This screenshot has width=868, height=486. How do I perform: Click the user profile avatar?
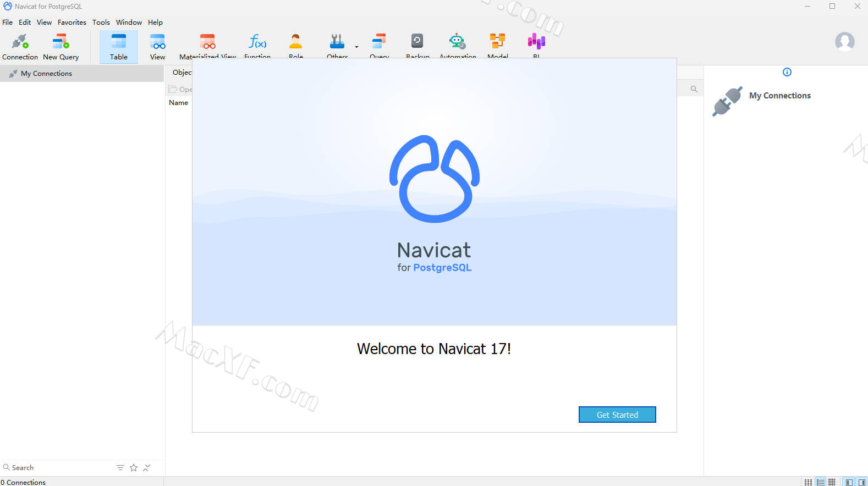[844, 42]
